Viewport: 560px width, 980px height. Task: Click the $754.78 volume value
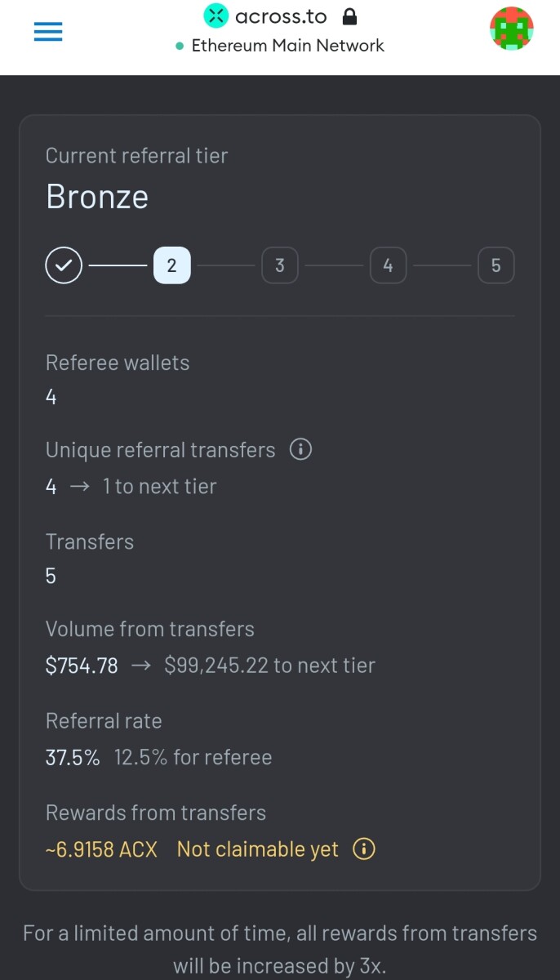pyautogui.click(x=82, y=666)
